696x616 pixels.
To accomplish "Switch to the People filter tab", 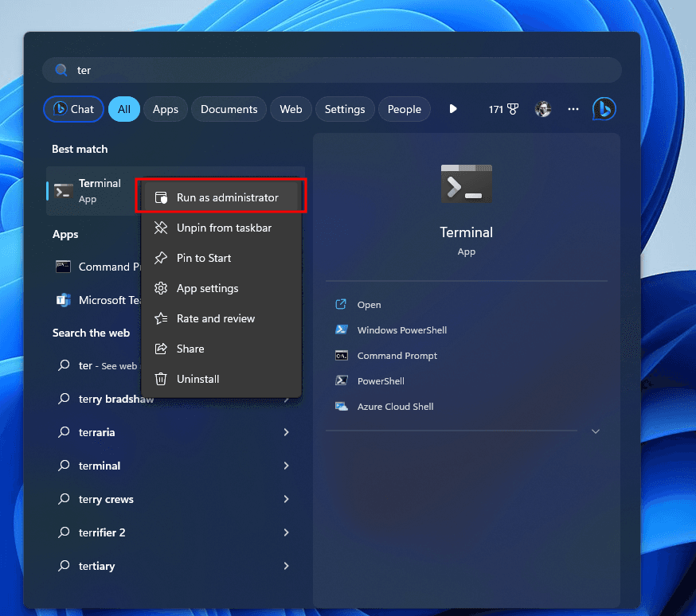I will [x=405, y=109].
